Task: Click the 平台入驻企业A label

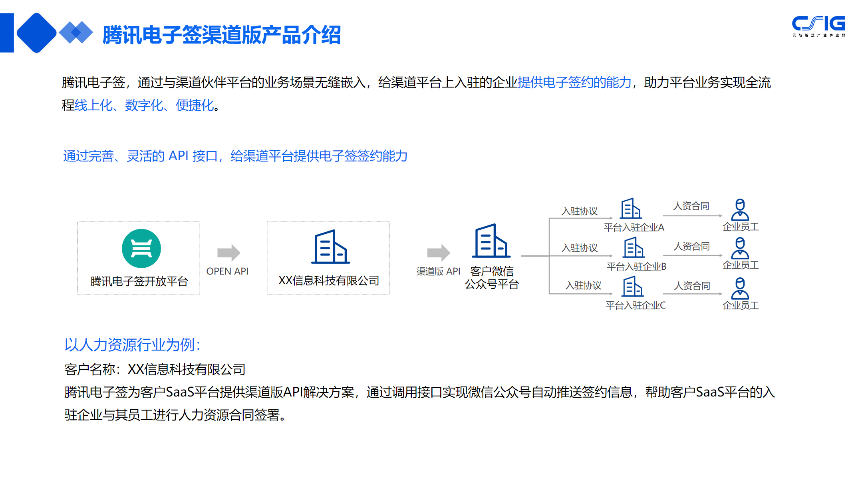Action: click(x=634, y=227)
